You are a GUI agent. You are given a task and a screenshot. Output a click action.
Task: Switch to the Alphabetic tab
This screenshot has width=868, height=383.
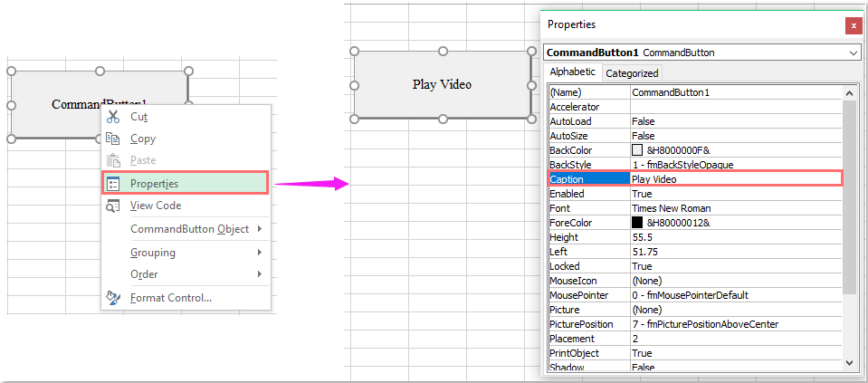click(573, 72)
